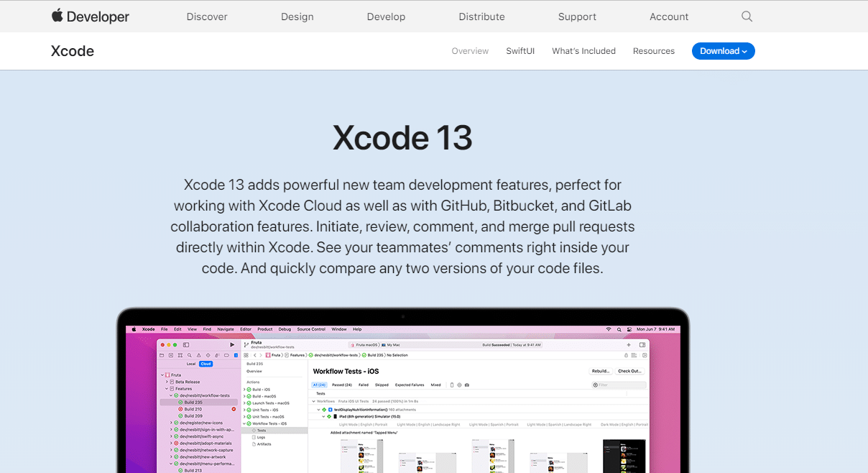Click the dev/nesbitt/adopt-materials branch row

pos(200,443)
